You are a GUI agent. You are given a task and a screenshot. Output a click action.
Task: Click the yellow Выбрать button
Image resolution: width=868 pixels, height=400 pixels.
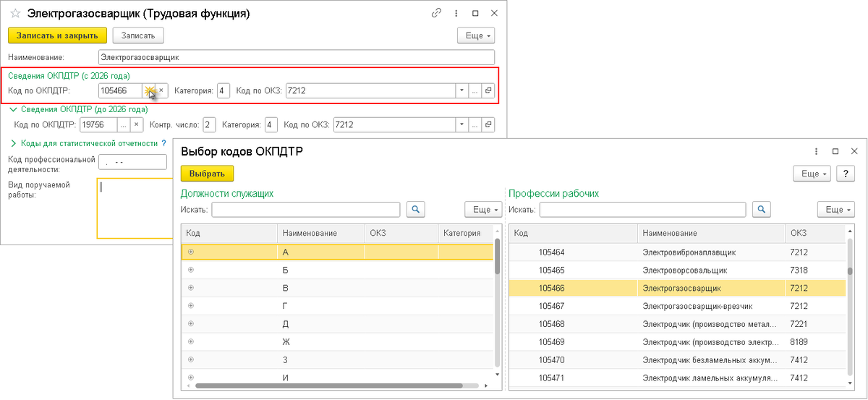(x=208, y=174)
